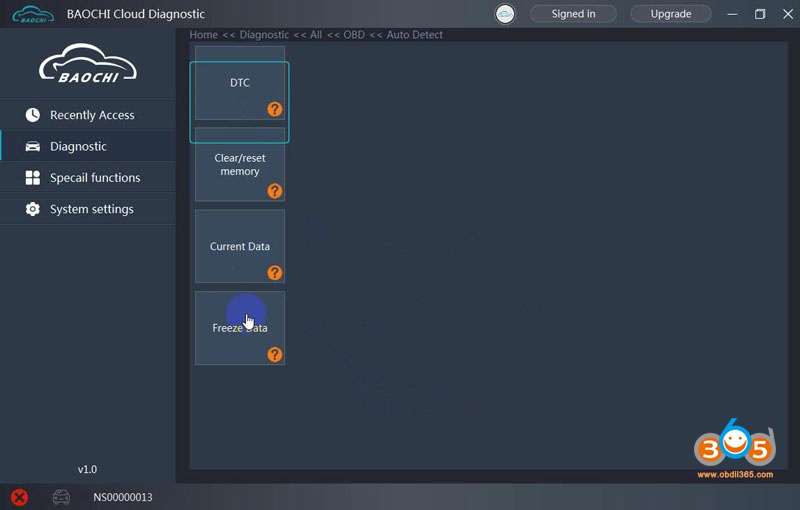The height and width of the screenshot is (510, 800).
Task: Go to All in the breadcrumb
Action: coord(316,35)
